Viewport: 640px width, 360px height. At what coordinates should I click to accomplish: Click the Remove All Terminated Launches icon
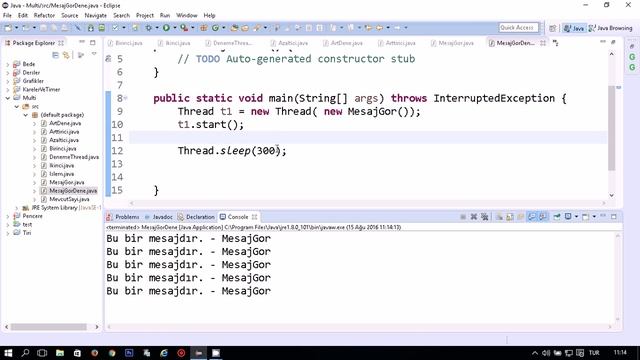pos(484,217)
